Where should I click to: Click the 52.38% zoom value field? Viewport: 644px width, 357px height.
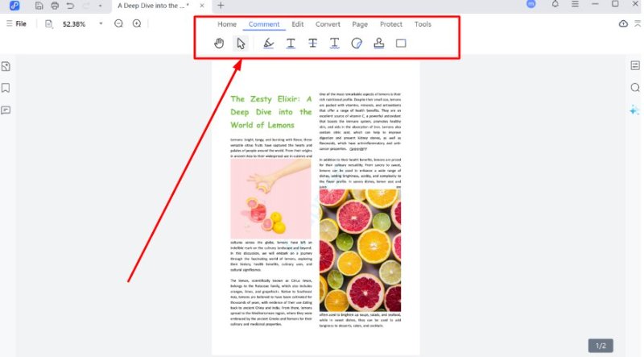tap(74, 24)
